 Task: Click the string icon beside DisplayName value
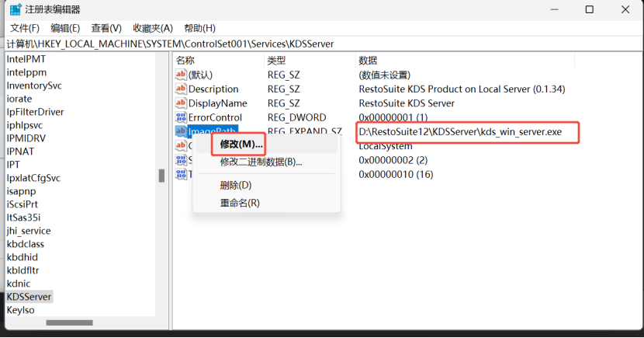point(181,103)
